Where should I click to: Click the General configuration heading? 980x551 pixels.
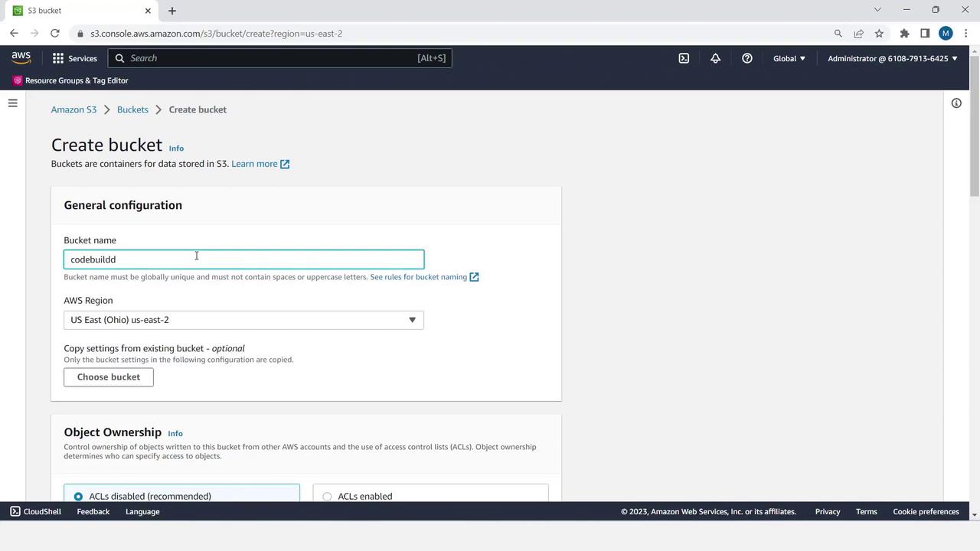(122, 205)
